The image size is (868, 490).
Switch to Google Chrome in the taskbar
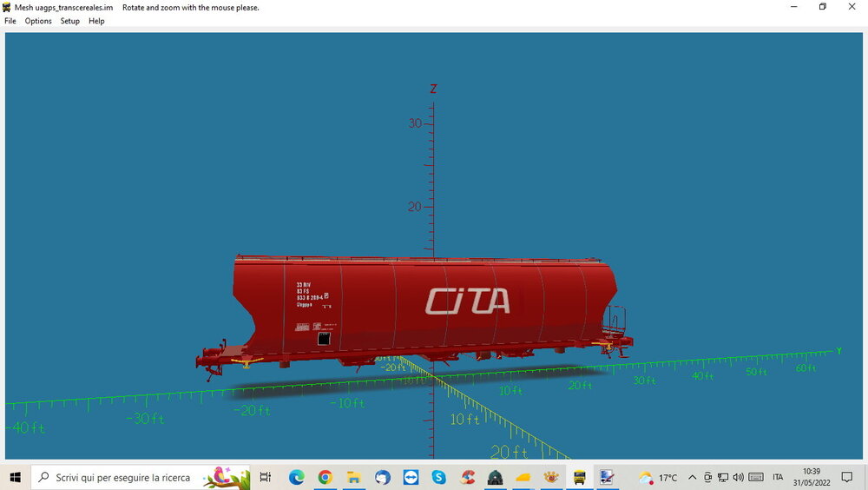[325, 477]
